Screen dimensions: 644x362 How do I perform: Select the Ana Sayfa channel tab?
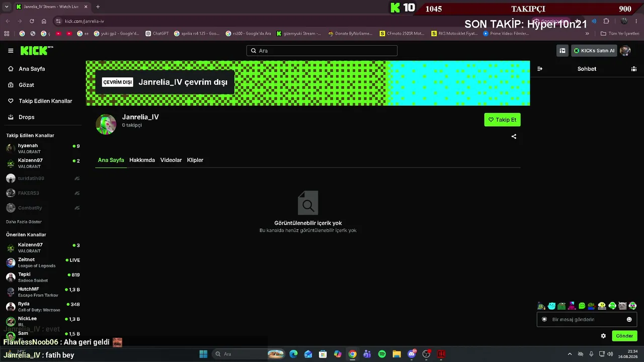(111, 160)
